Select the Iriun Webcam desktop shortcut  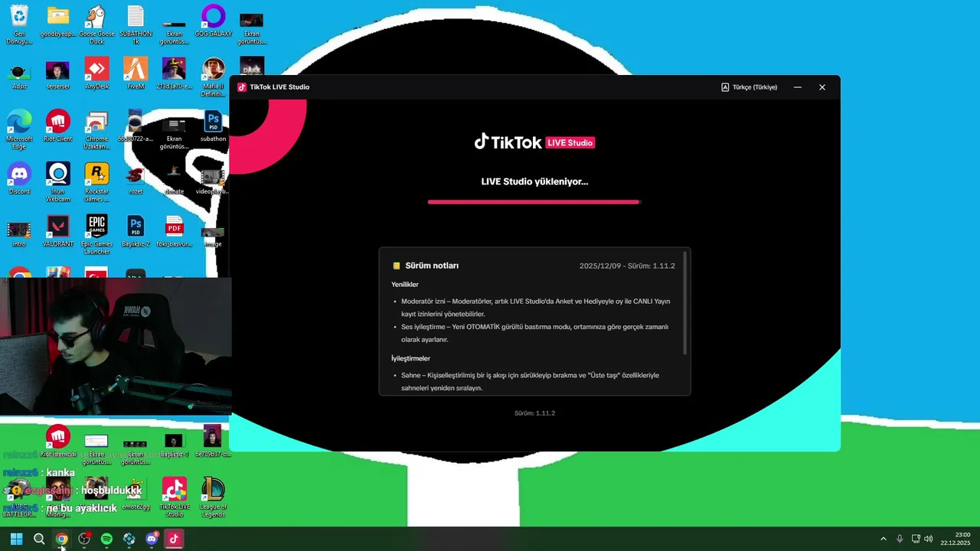point(58,181)
